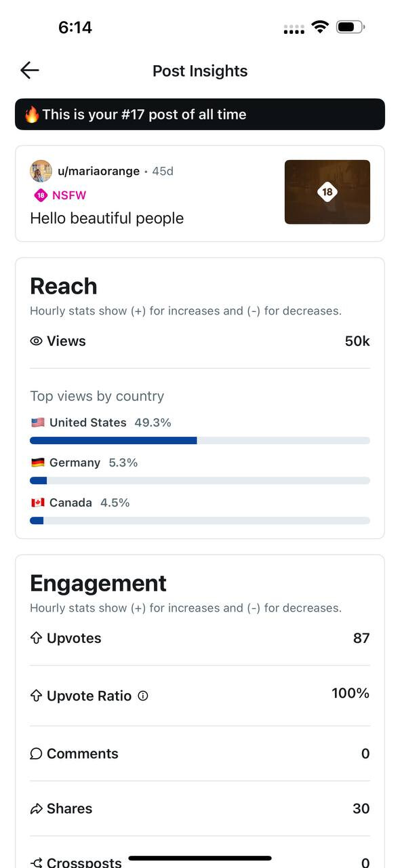Tap the u/mariaorange profile avatar
The image size is (400, 868).
coord(41,171)
